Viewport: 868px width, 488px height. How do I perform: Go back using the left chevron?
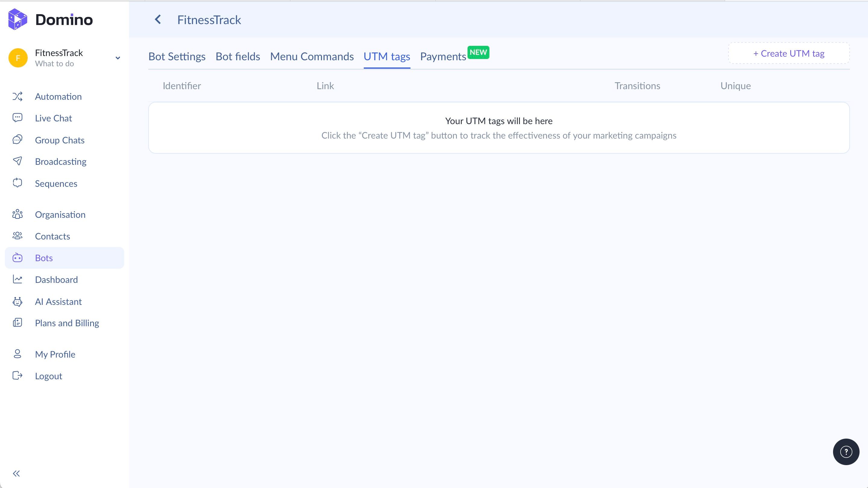click(158, 20)
